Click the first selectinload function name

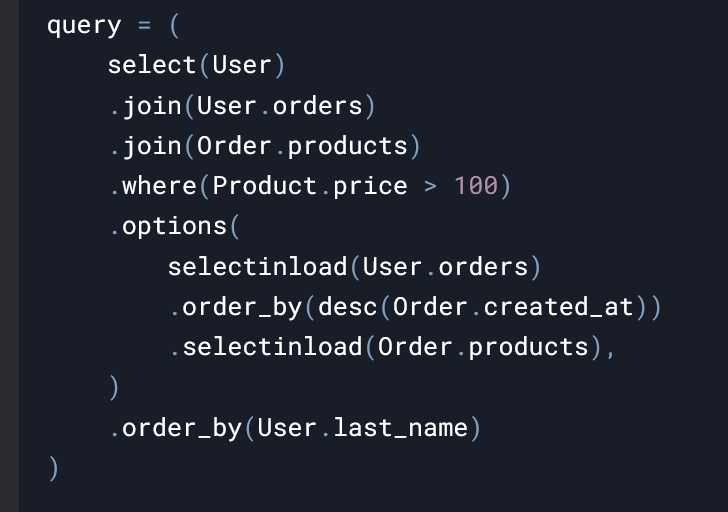(258, 267)
